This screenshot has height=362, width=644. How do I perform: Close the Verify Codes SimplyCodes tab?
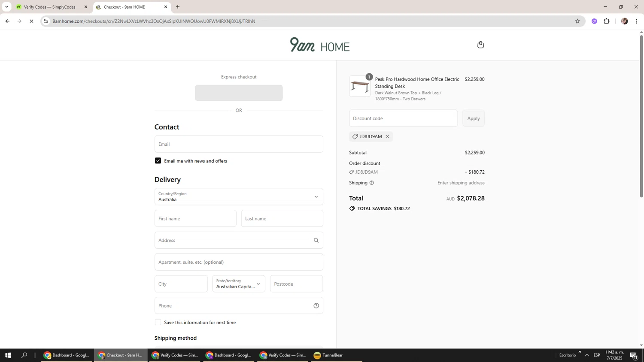[85, 7]
